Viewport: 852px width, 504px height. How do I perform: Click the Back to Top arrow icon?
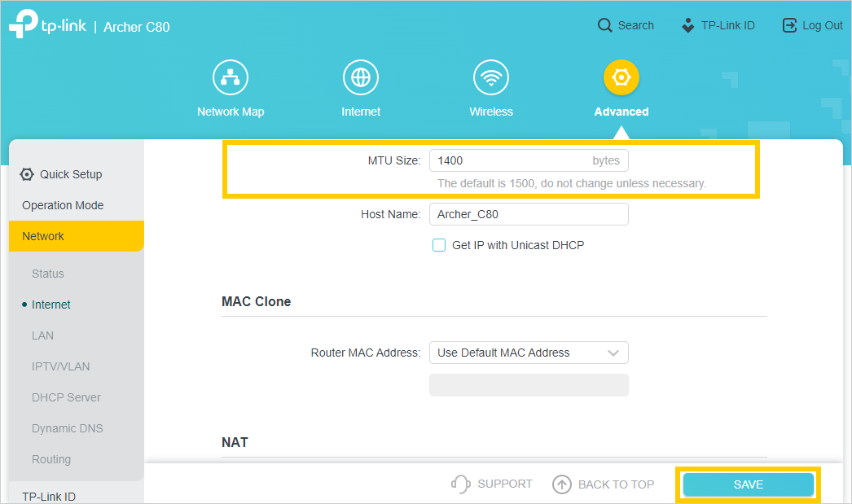[562, 484]
